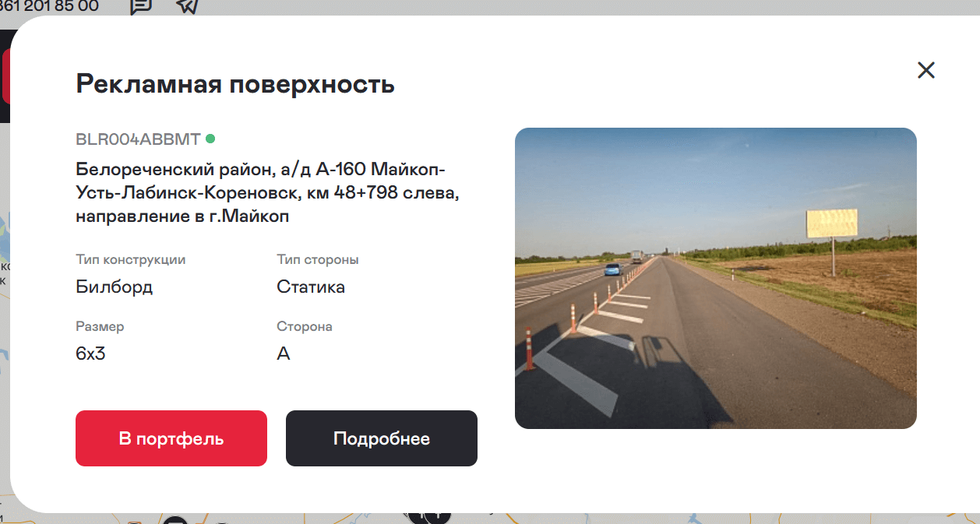
Task: Click the 6x3 size value
Action: [x=90, y=353]
